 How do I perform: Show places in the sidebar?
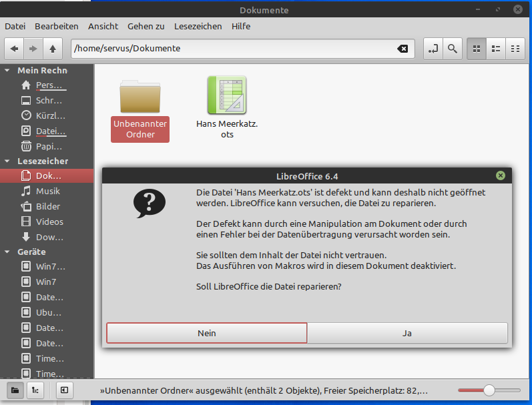(15, 390)
